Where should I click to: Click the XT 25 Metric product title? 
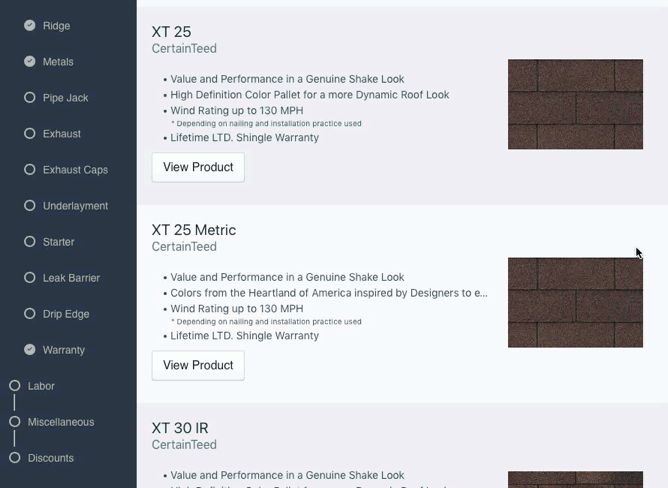[193, 230]
